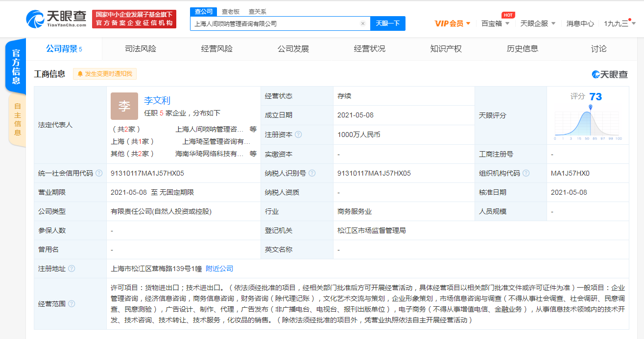The width and height of the screenshot is (644, 339).
Task: Click the question mark next to 纳税人识别号
Action: tap(313, 173)
